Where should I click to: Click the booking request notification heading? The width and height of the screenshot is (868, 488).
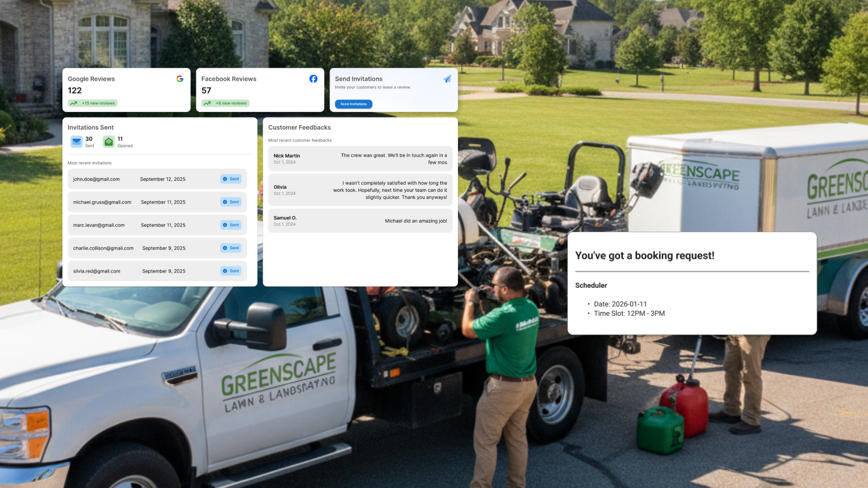click(645, 255)
